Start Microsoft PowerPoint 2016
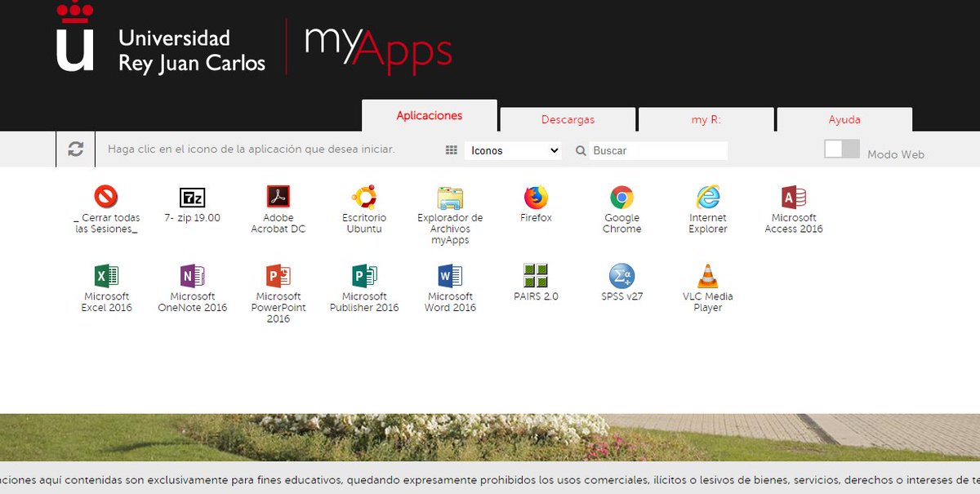980x494 pixels. (278, 275)
